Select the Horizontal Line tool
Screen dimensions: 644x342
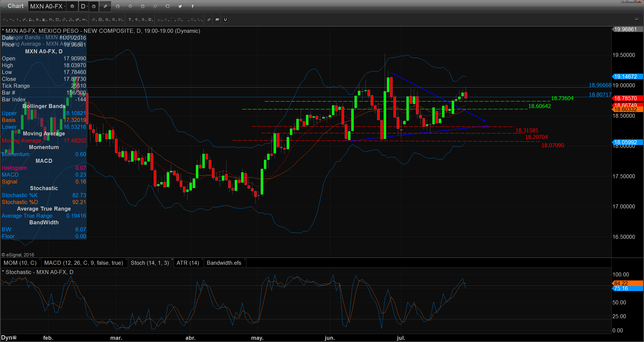pyautogui.click(x=11, y=20)
